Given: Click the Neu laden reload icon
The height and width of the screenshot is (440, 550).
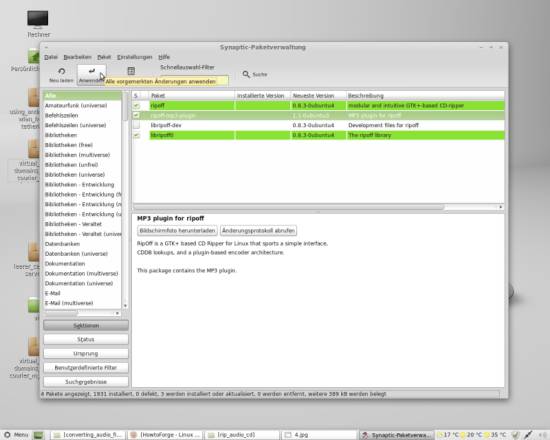Looking at the screenshot, I should point(61,72).
